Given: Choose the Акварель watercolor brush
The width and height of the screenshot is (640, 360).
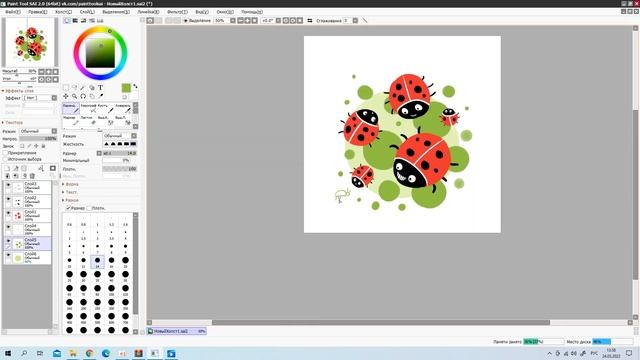Looking at the screenshot, I should point(123,108).
